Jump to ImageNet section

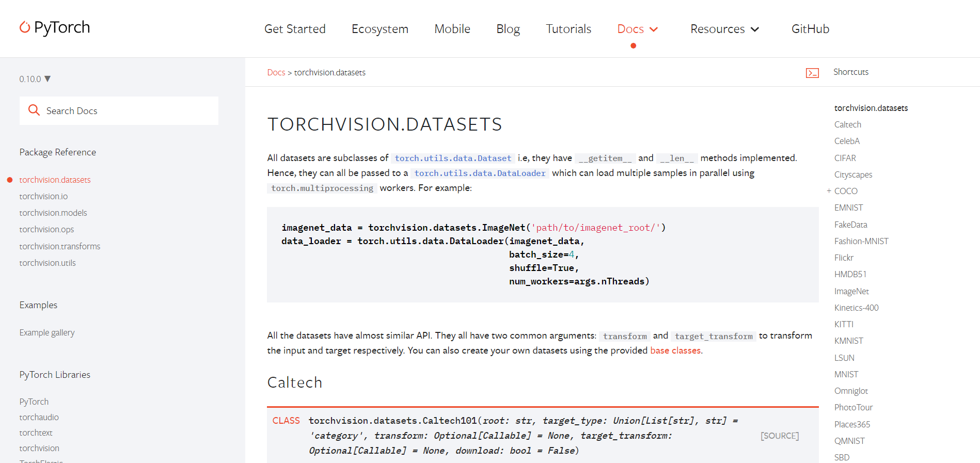pos(851,291)
